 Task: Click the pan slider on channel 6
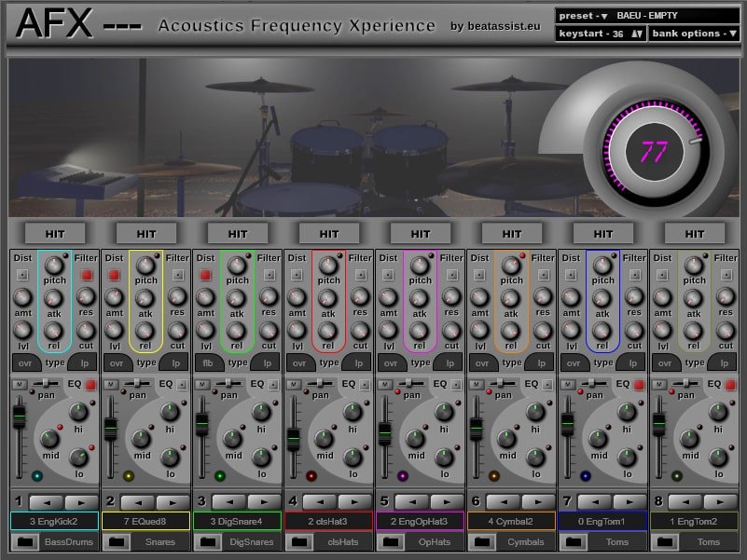tap(501, 383)
